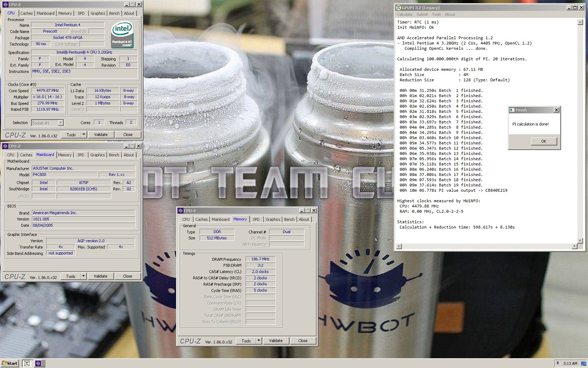Click Close button in the Mainboard window

point(127,276)
